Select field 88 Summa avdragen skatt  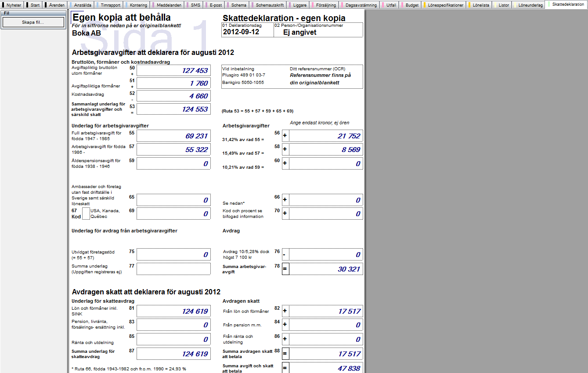tap(326, 354)
